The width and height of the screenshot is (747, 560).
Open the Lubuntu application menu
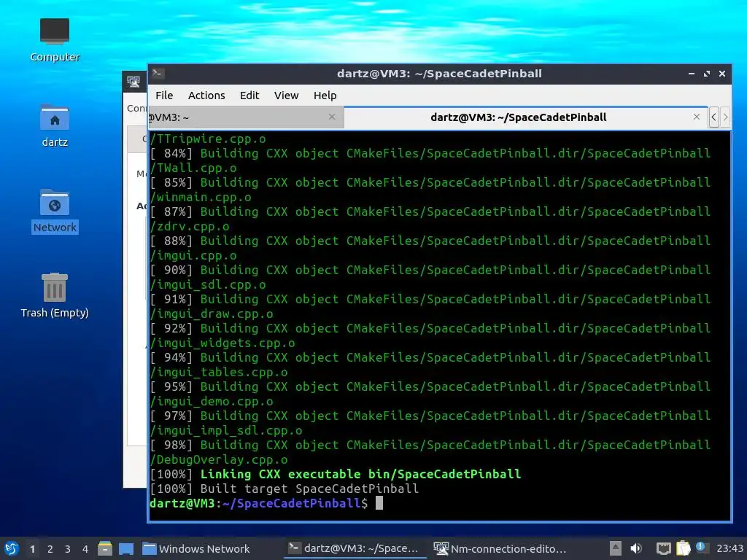[12, 548]
